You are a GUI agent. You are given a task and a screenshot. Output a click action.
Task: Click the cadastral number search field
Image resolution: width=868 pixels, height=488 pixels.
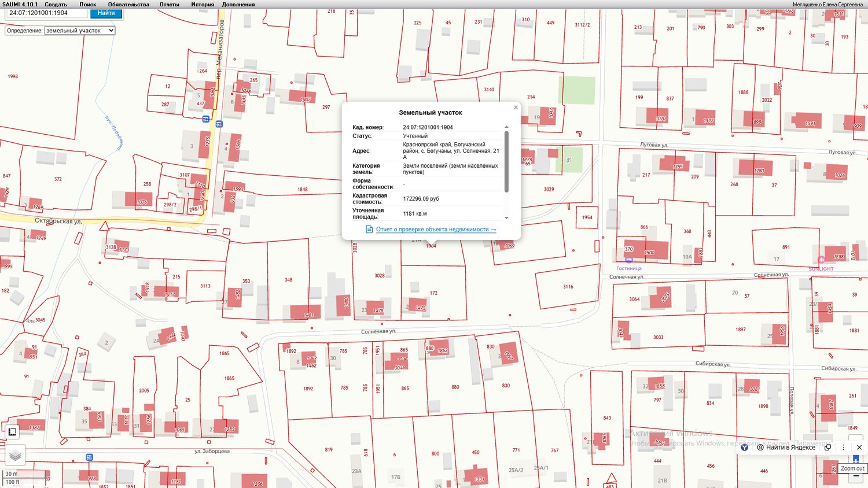pos(46,13)
